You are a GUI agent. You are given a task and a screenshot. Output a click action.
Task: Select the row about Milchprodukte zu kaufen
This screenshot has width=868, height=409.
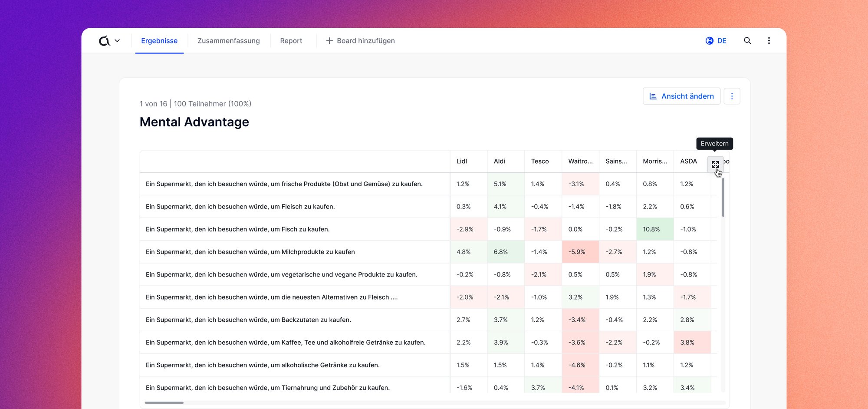click(295, 252)
